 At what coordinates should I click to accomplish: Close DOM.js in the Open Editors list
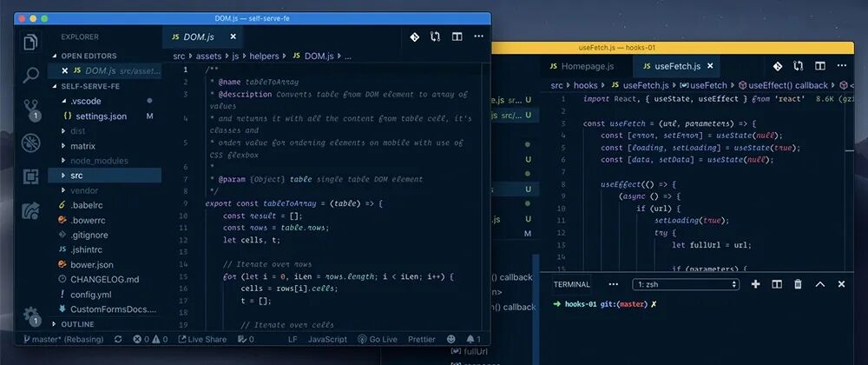click(65, 70)
